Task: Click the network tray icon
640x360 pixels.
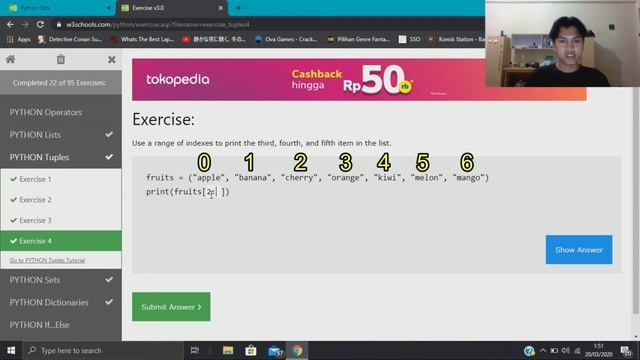Action: pos(577,350)
